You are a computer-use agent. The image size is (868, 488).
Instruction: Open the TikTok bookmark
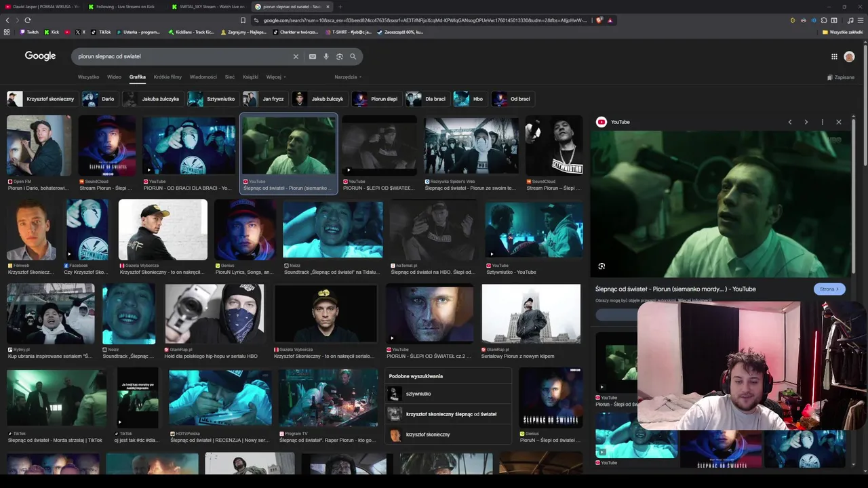pos(101,32)
